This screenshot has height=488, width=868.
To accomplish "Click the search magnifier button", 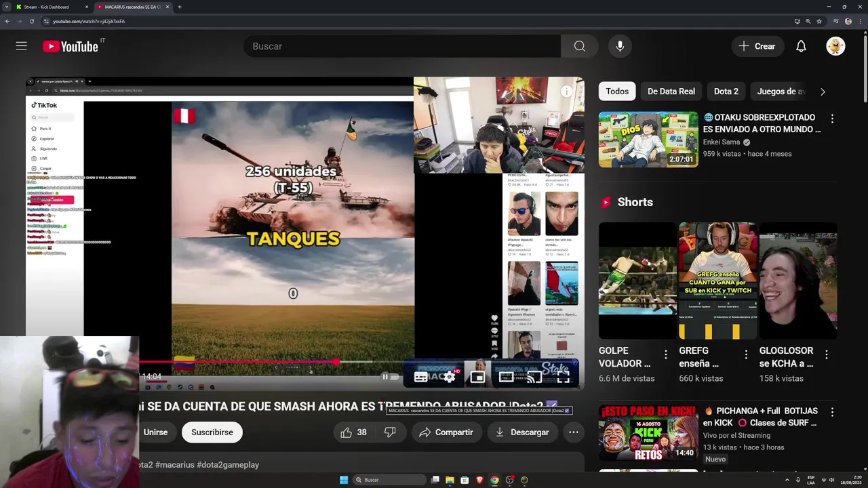I will [x=579, y=46].
